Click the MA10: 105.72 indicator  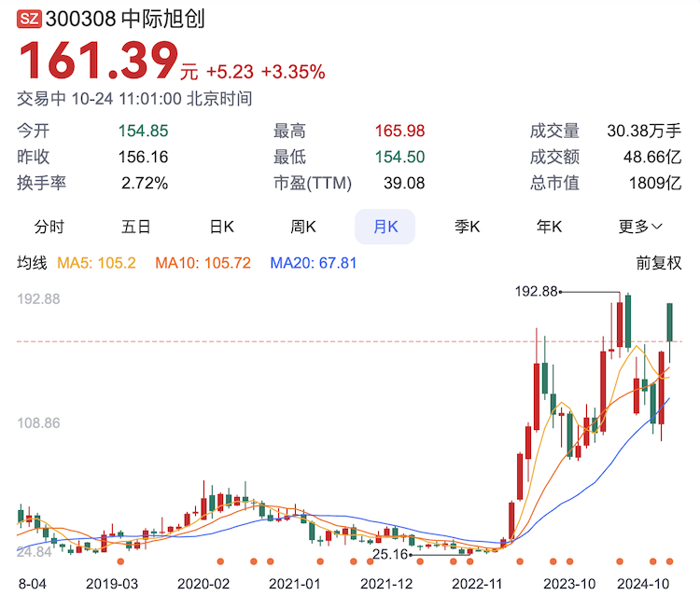[203, 263]
